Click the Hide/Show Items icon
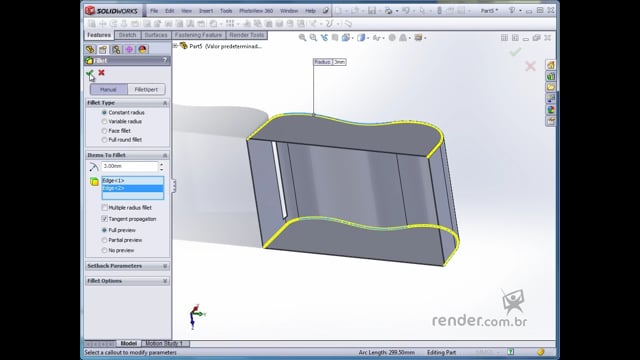This screenshot has width=640, height=360. pos(376,38)
